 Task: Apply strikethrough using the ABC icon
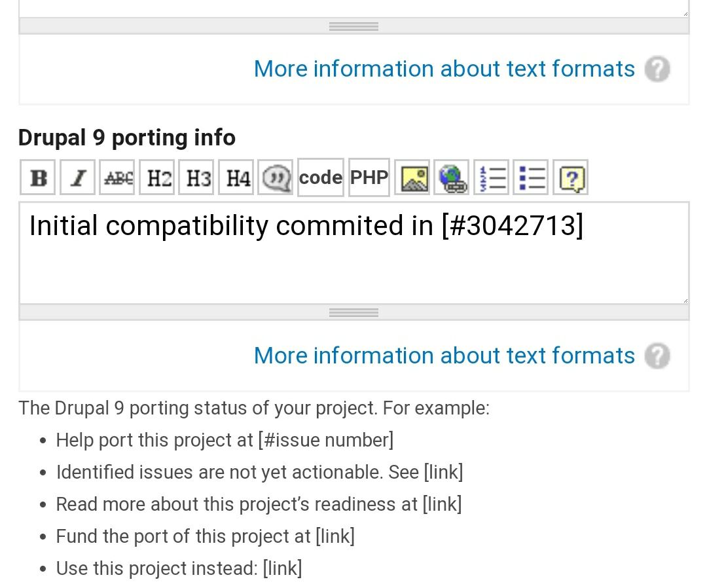click(x=117, y=177)
